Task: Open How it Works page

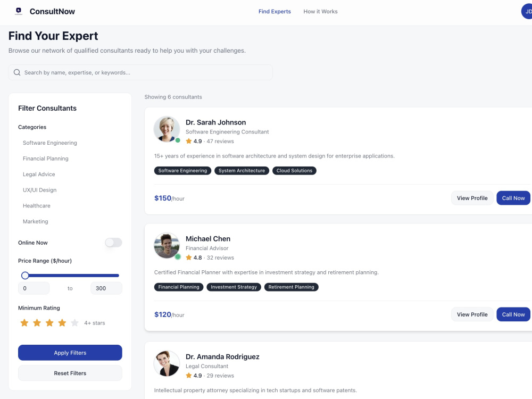Action: [320, 12]
